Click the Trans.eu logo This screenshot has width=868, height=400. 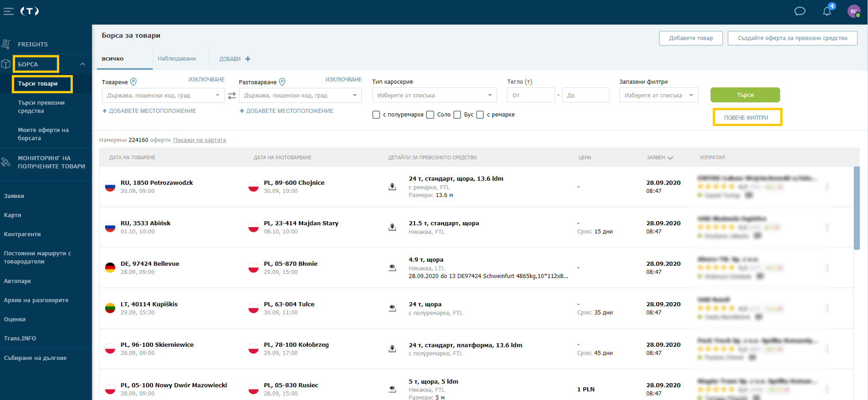[x=30, y=11]
